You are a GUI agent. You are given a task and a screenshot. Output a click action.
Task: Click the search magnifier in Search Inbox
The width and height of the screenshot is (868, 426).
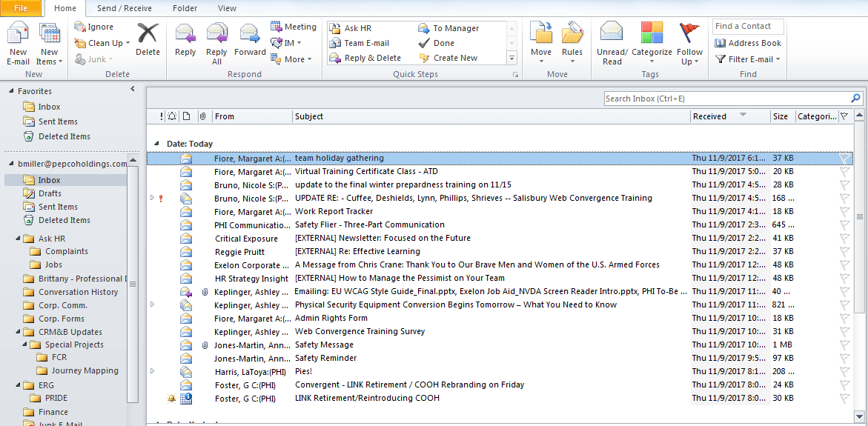coord(856,99)
